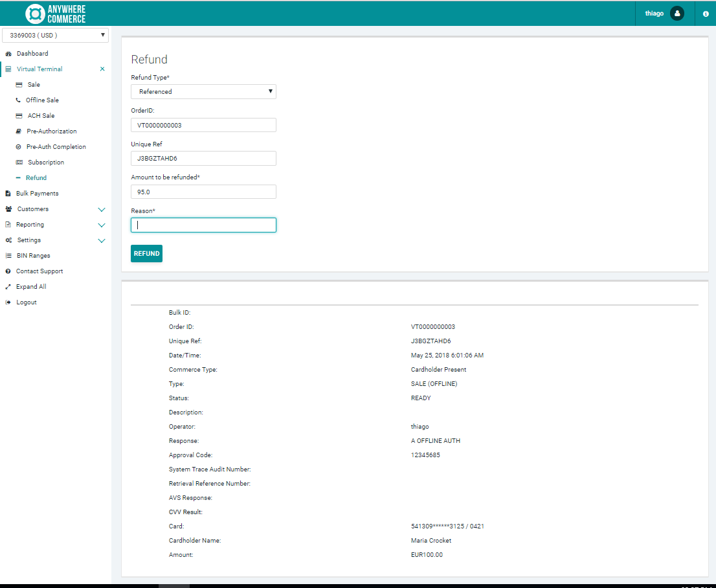Expand the Reporting submenu chevron
This screenshot has width=716, height=588.
[102, 225]
